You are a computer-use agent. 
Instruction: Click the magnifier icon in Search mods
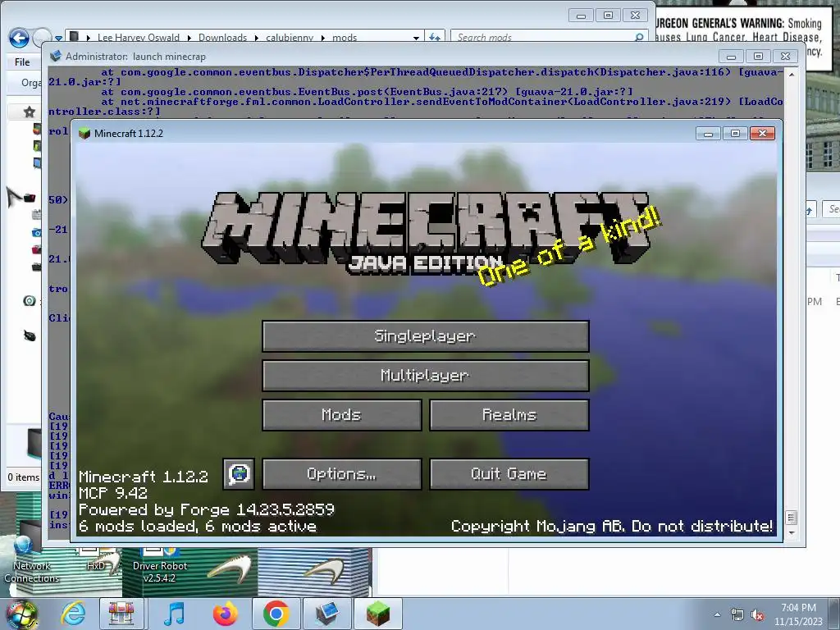point(639,37)
